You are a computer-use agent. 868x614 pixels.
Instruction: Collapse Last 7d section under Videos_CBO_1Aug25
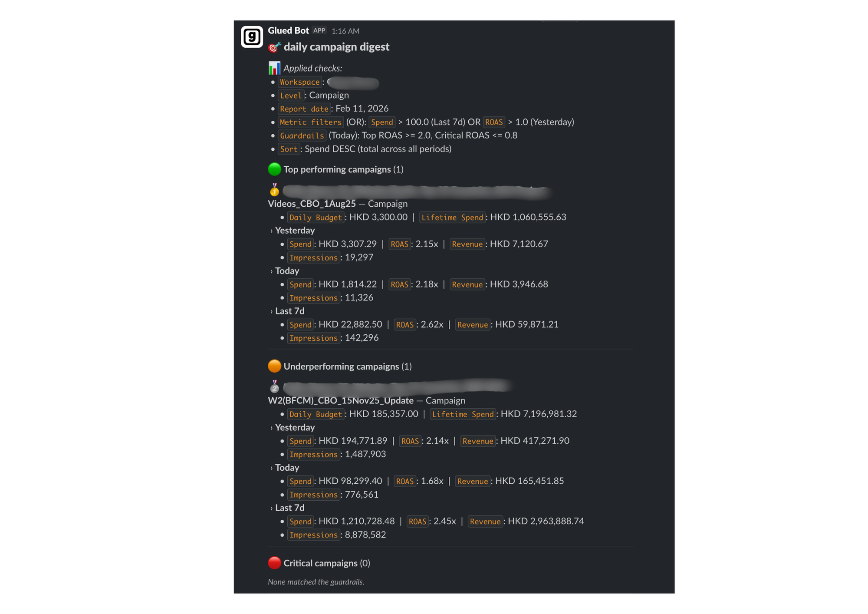point(272,311)
